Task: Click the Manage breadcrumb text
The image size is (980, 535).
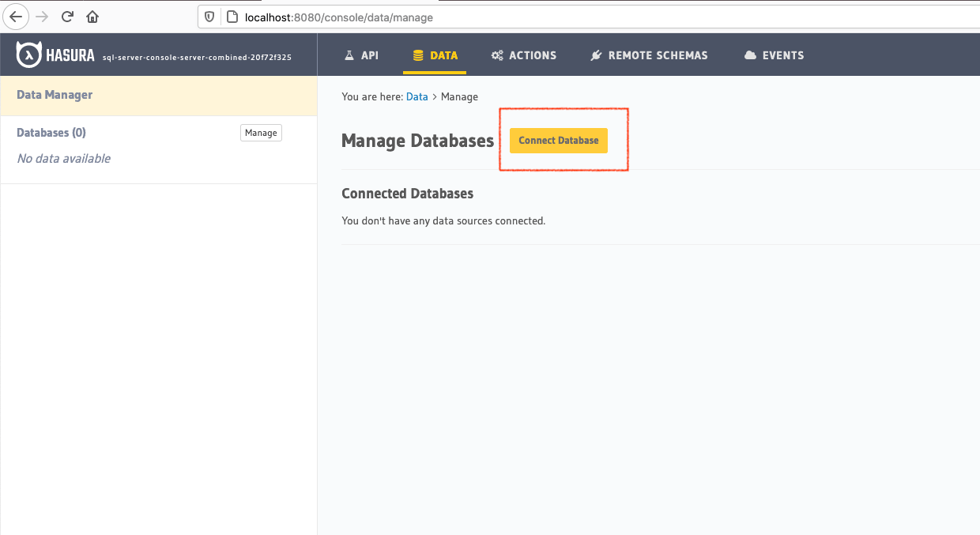Action: click(x=459, y=96)
